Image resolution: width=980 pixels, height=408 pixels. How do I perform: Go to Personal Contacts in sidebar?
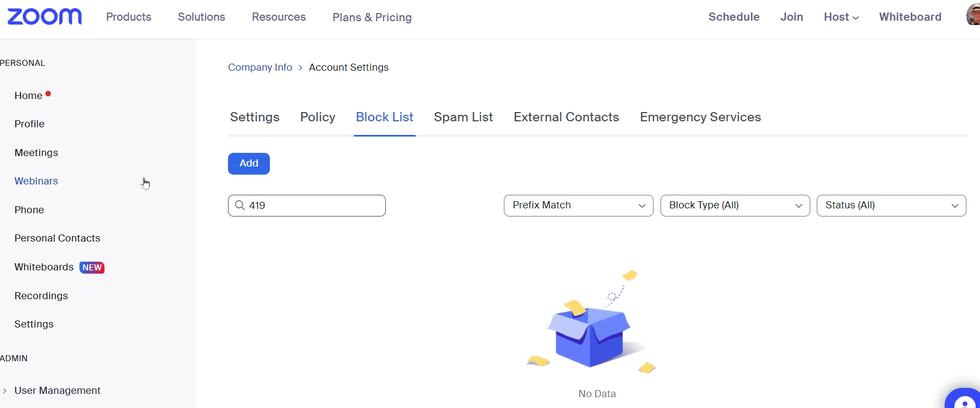(x=57, y=238)
